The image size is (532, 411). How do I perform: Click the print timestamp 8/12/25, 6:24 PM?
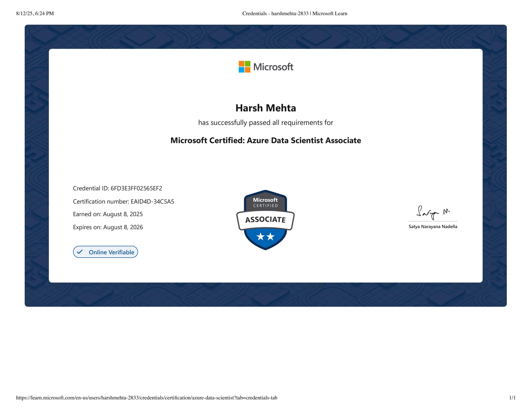pyautogui.click(x=35, y=13)
